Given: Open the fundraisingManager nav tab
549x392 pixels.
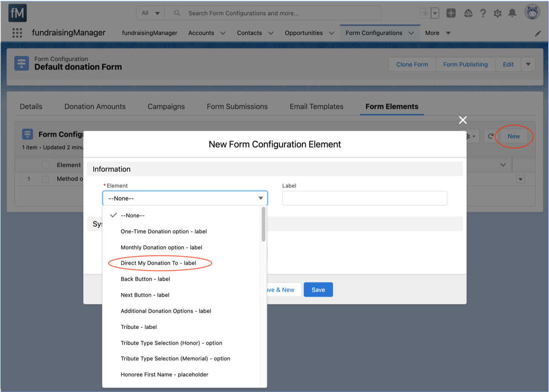Looking at the screenshot, I should pos(150,33).
